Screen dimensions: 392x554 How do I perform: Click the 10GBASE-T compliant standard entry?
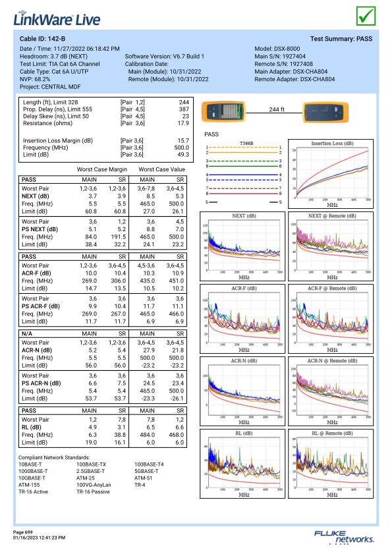coord(32,478)
